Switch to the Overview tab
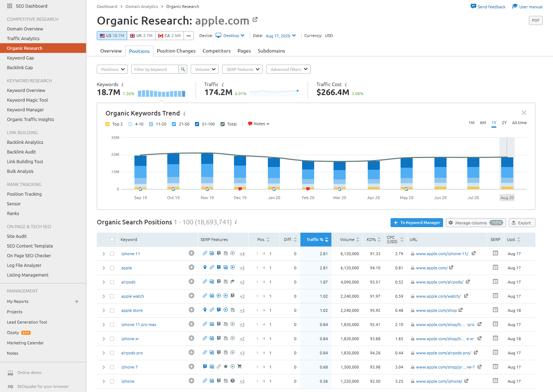 pyautogui.click(x=111, y=51)
